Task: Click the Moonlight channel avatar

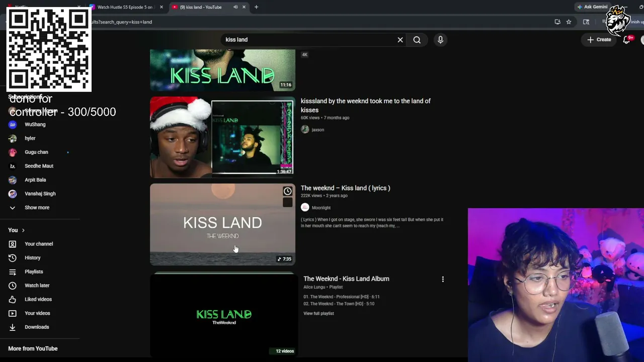Action: pyautogui.click(x=305, y=207)
